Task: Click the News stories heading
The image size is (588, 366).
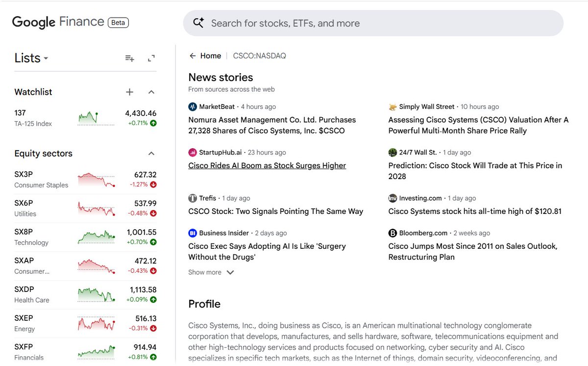Action: pyautogui.click(x=220, y=78)
